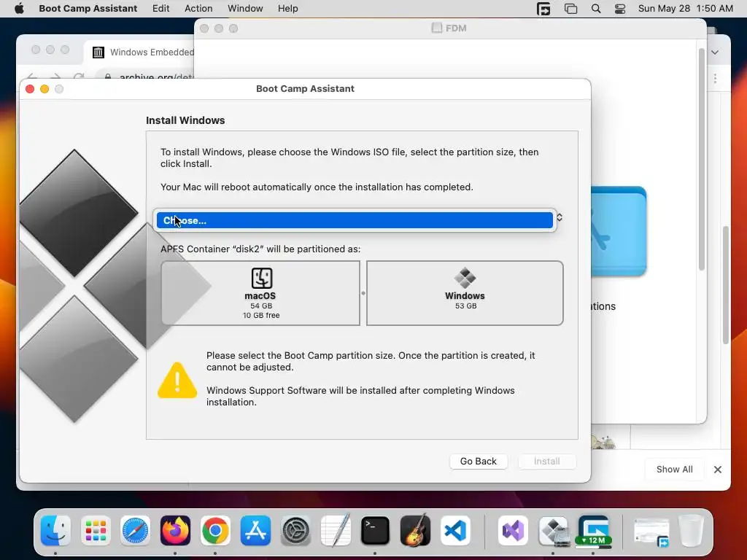Click the Stage Manager windows icon in menu bar
747x560 pixels.
570,9
